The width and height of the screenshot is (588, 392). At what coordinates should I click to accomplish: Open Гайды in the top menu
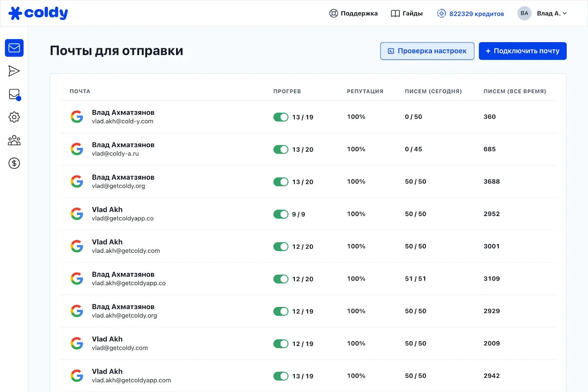[407, 13]
